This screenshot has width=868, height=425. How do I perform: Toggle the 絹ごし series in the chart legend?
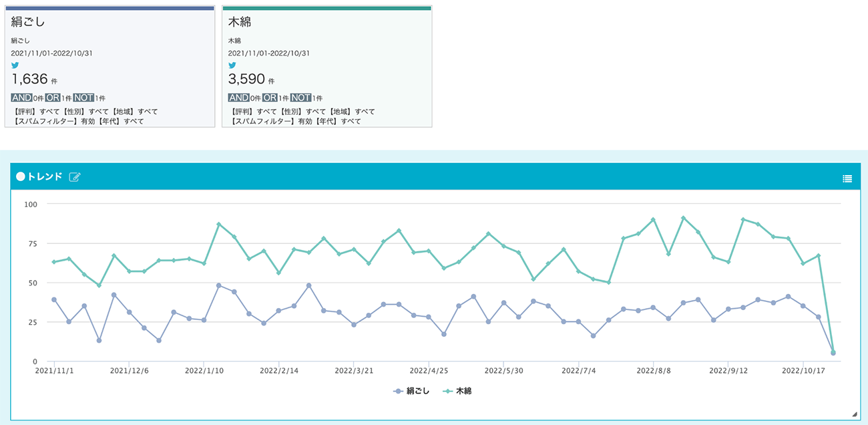pos(411,391)
